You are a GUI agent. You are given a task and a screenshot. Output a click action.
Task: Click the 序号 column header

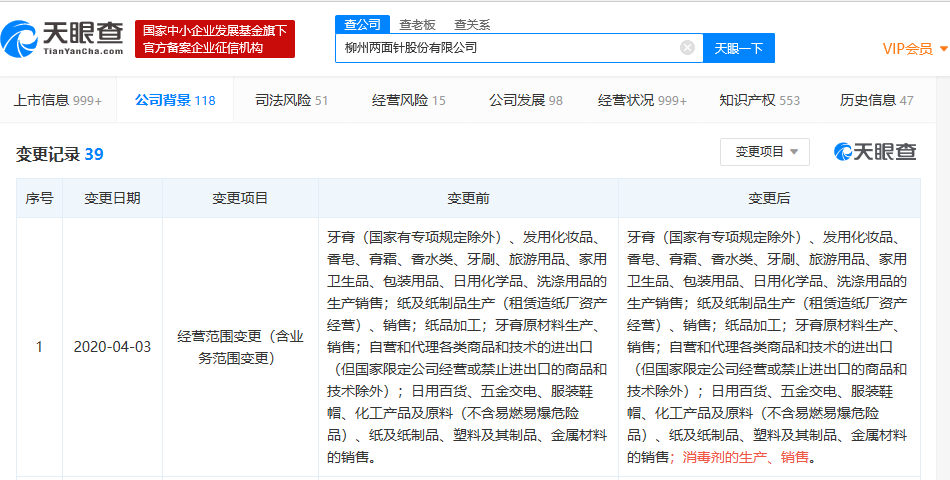tap(39, 198)
